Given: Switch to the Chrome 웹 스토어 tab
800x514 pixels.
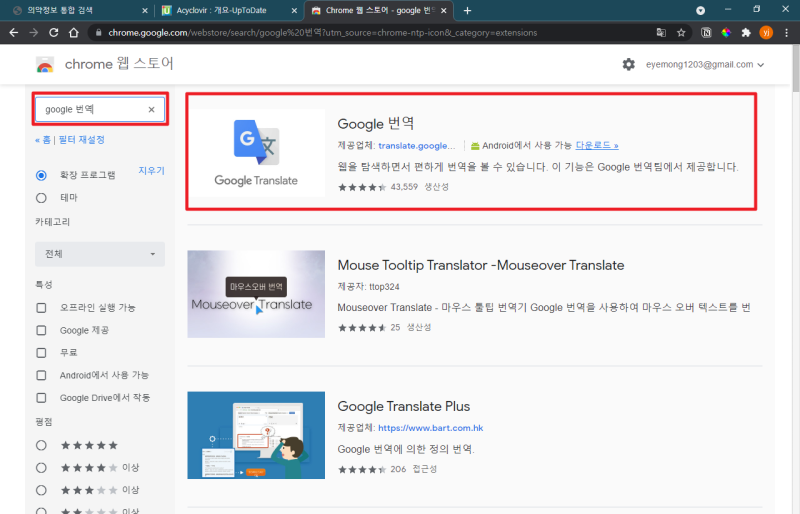Looking at the screenshot, I should pyautogui.click(x=378, y=10).
